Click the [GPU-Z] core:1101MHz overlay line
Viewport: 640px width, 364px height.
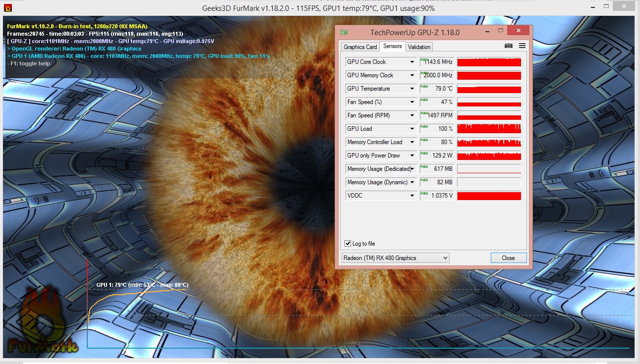tap(111, 41)
